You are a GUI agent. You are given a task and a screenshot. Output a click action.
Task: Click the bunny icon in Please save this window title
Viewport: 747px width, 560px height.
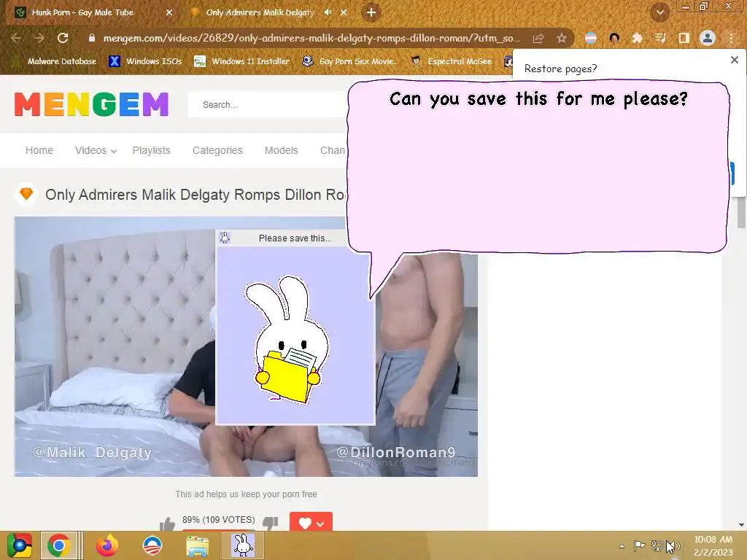pyautogui.click(x=225, y=238)
